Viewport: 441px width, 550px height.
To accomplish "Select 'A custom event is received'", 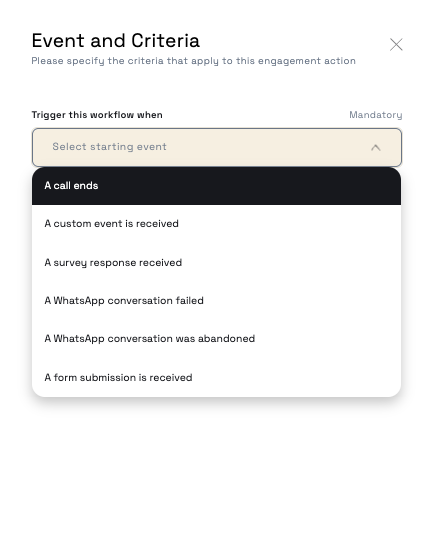I will click(216, 224).
